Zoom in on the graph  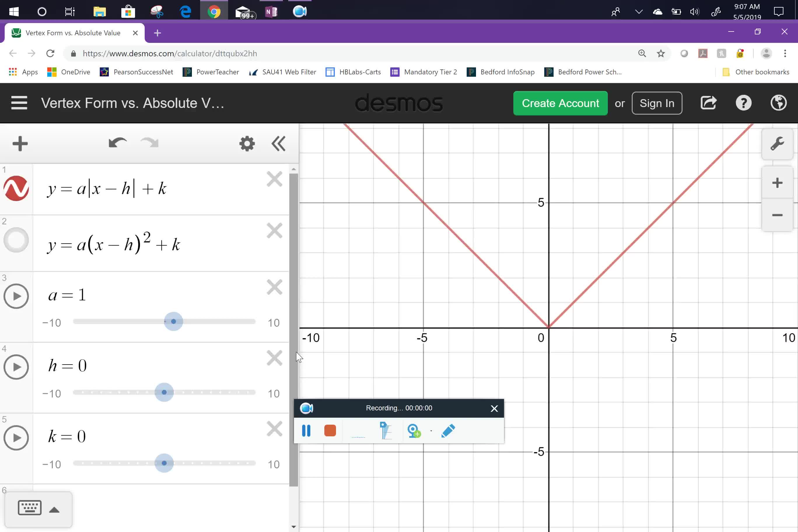click(777, 182)
